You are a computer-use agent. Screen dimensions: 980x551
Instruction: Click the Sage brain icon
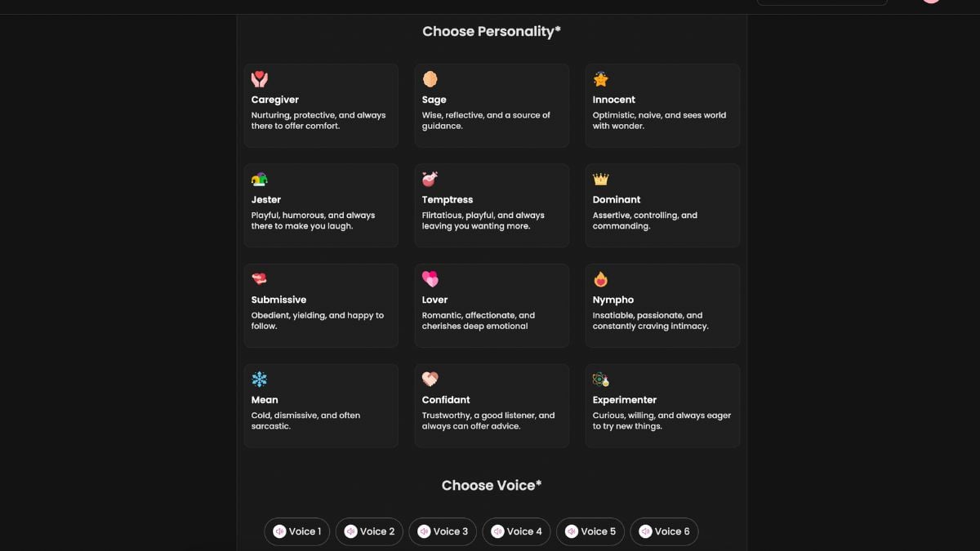pyautogui.click(x=430, y=79)
